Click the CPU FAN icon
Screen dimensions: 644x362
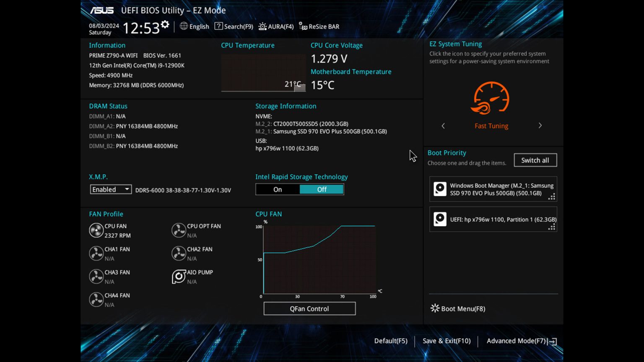(x=96, y=230)
